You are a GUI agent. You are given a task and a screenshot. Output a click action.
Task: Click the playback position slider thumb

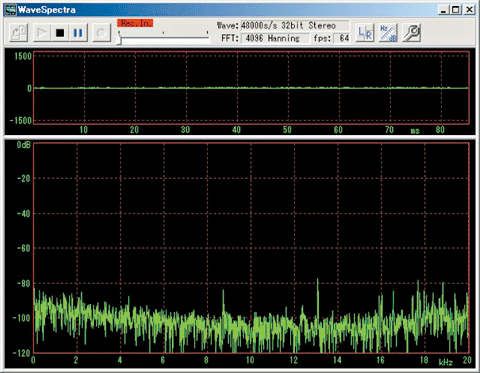[119, 39]
